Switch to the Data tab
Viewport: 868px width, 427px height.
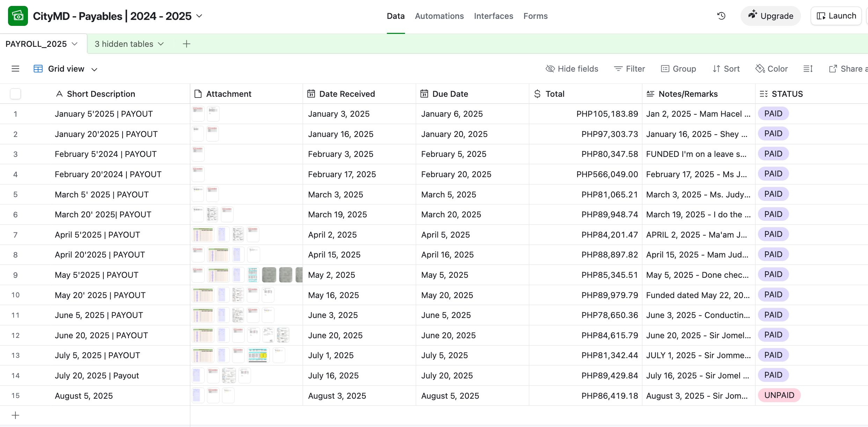[396, 16]
